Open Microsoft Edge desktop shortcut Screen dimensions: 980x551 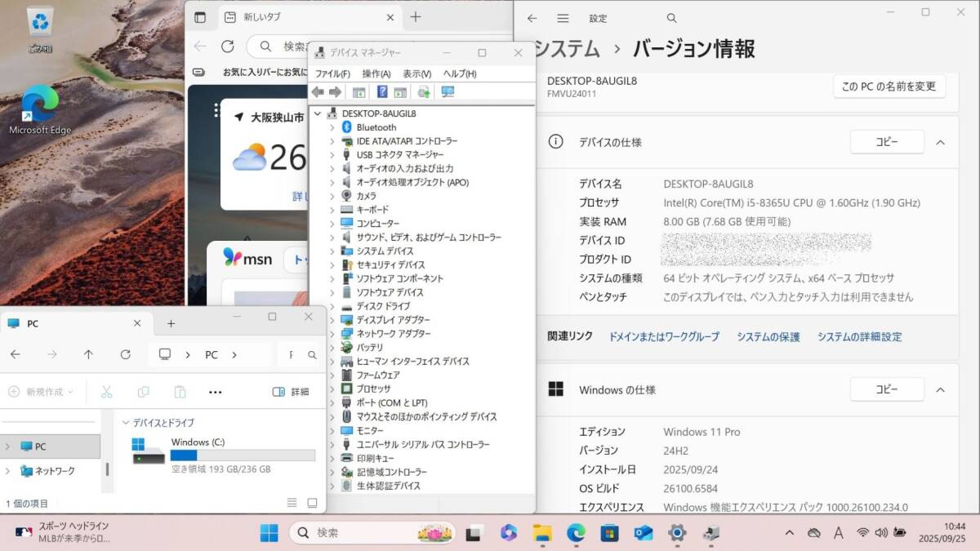click(x=39, y=111)
